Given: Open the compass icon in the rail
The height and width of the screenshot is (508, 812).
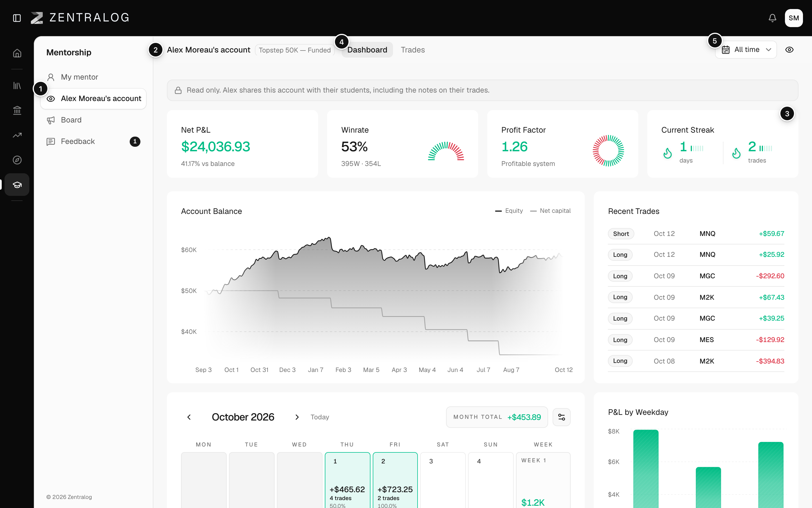Looking at the screenshot, I should tap(17, 160).
